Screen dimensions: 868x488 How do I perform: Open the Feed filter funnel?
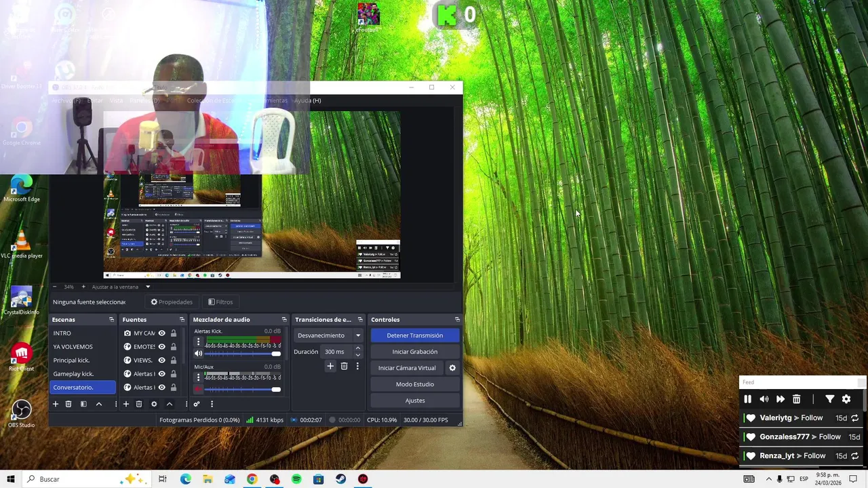coord(829,399)
